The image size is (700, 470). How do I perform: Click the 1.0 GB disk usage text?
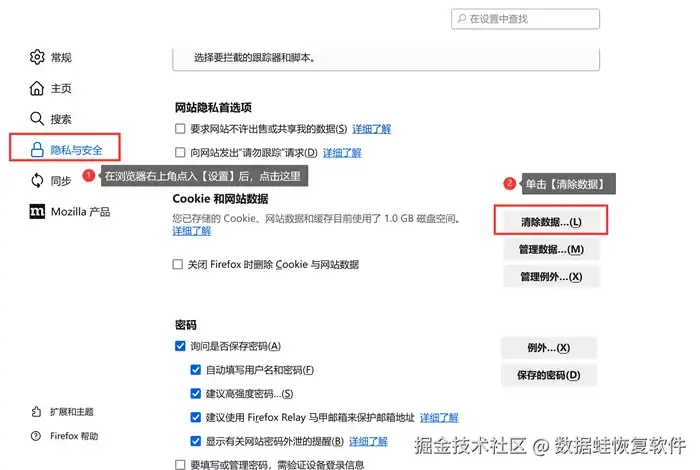(x=398, y=218)
